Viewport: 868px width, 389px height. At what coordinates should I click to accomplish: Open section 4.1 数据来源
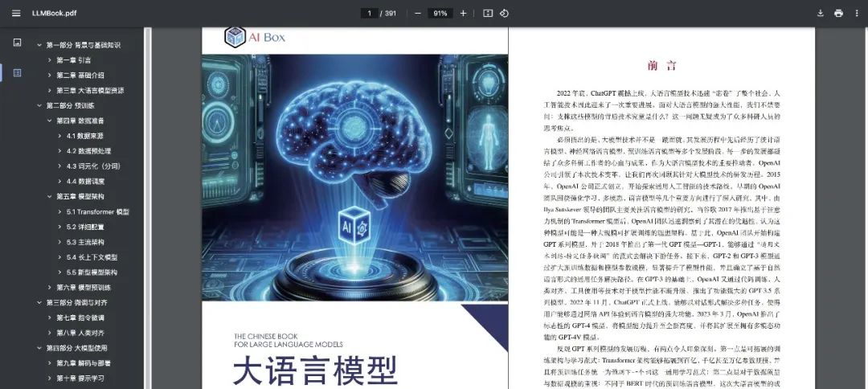[85, 136]
